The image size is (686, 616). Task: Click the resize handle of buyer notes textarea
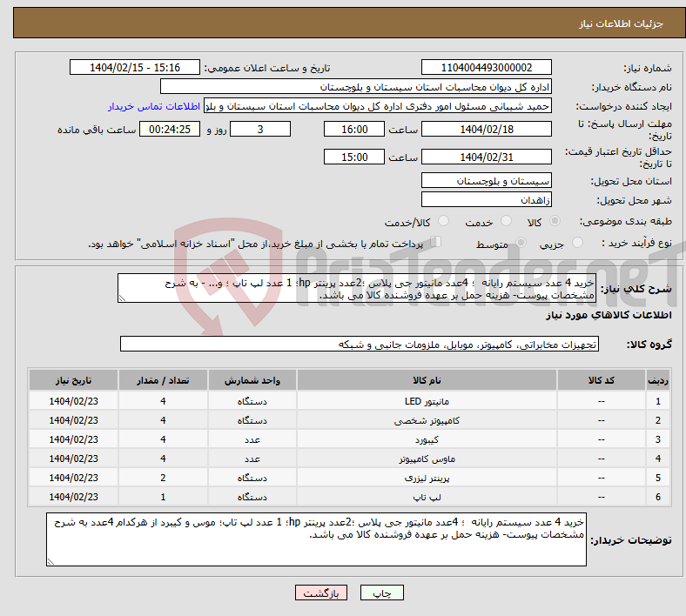(50, 562)
